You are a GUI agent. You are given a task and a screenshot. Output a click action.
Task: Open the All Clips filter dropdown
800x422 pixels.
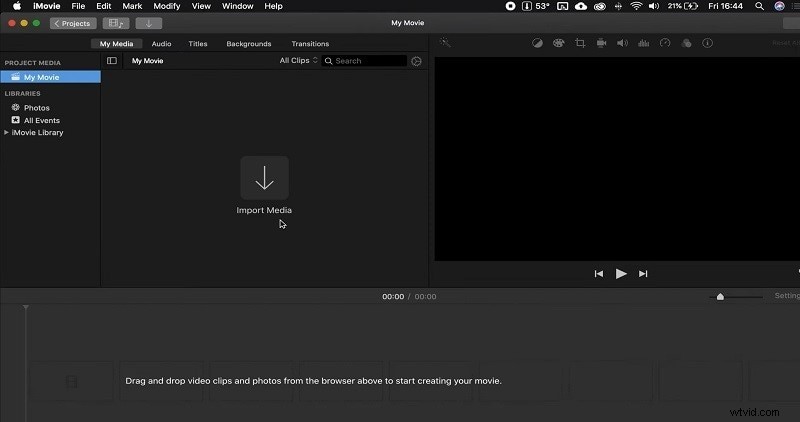[298, 60]
